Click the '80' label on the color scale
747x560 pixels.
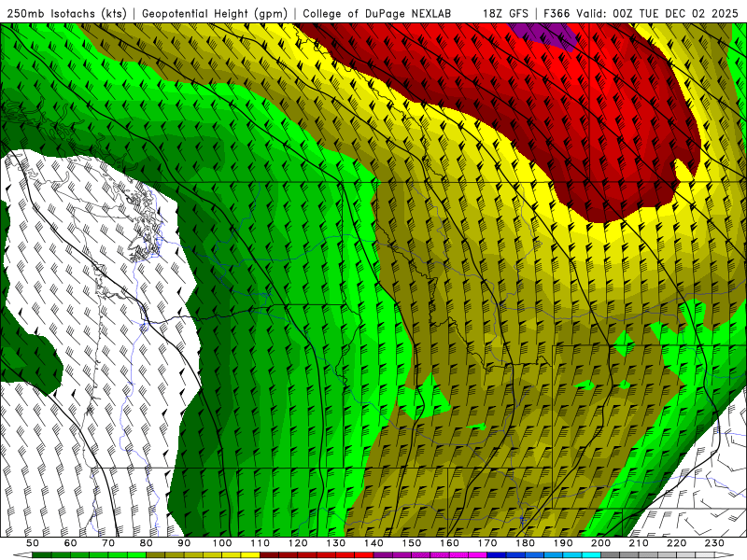[146, 543]
